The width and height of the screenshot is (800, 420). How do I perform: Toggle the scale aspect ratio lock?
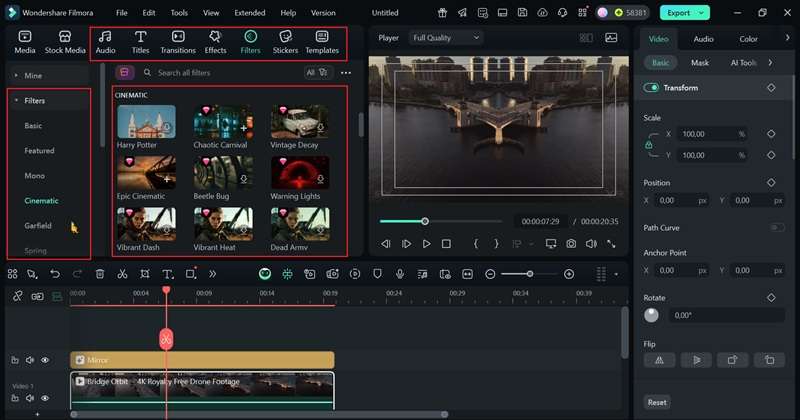[x=648, y=145]
